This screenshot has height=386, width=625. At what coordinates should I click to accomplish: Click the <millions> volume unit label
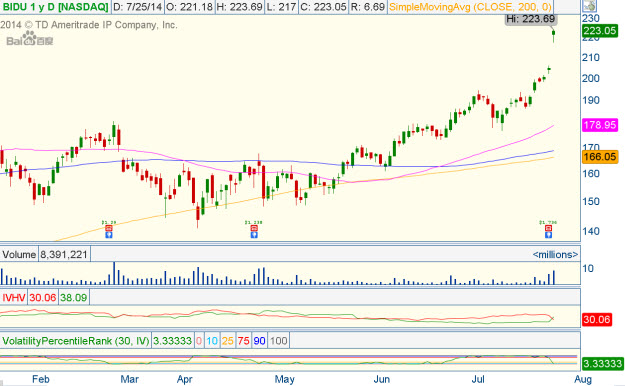(555, 254)
